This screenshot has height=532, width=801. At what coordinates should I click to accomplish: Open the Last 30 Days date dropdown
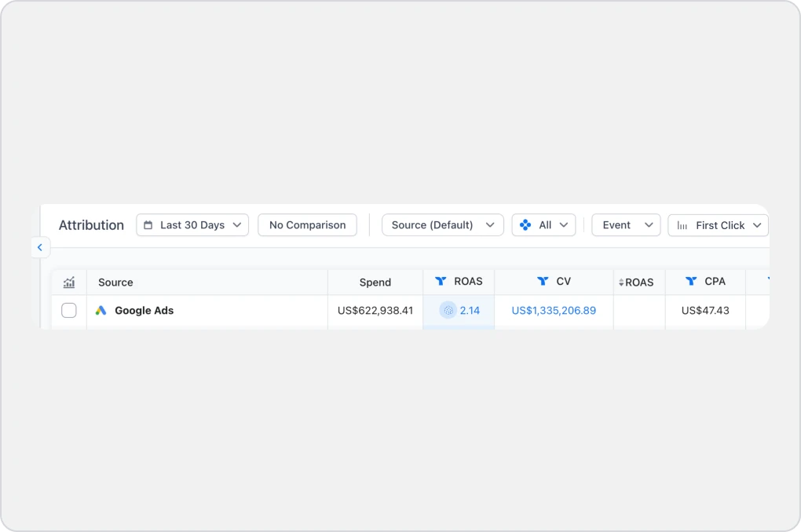pyautogui.click(x=192, y=225)
